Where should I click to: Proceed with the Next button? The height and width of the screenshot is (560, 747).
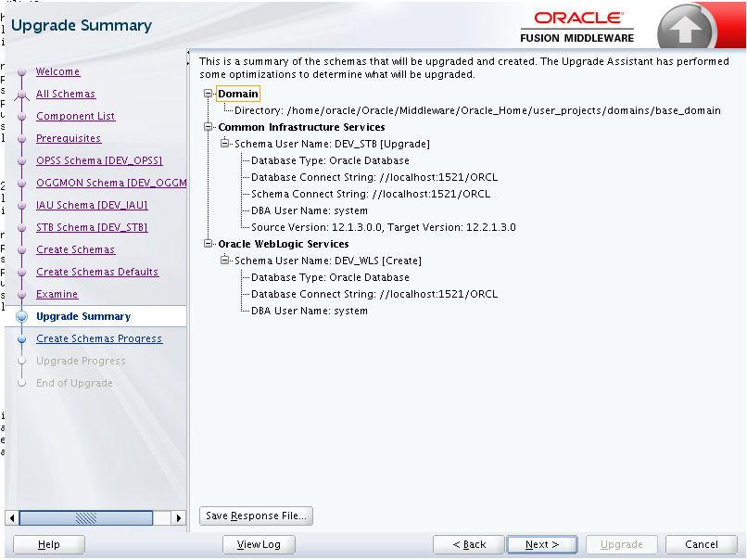click(x=542, y=544)
